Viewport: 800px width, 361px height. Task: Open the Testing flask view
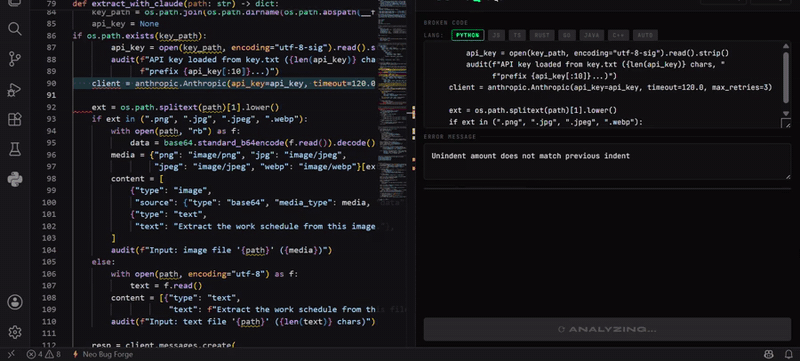tap(15, 149)
